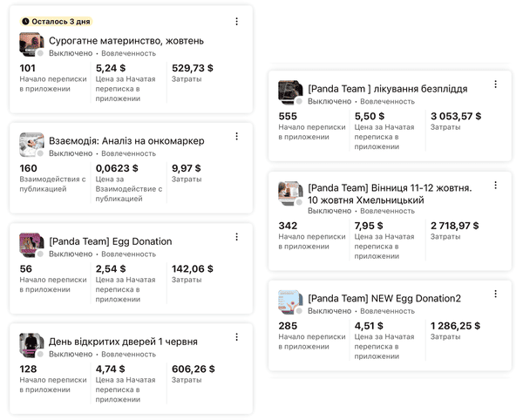The width and height of the screenshot is (523, 420).
Task: Open three-dot menu for NEW Egg Donation2
Action: [x=495, y=295]
